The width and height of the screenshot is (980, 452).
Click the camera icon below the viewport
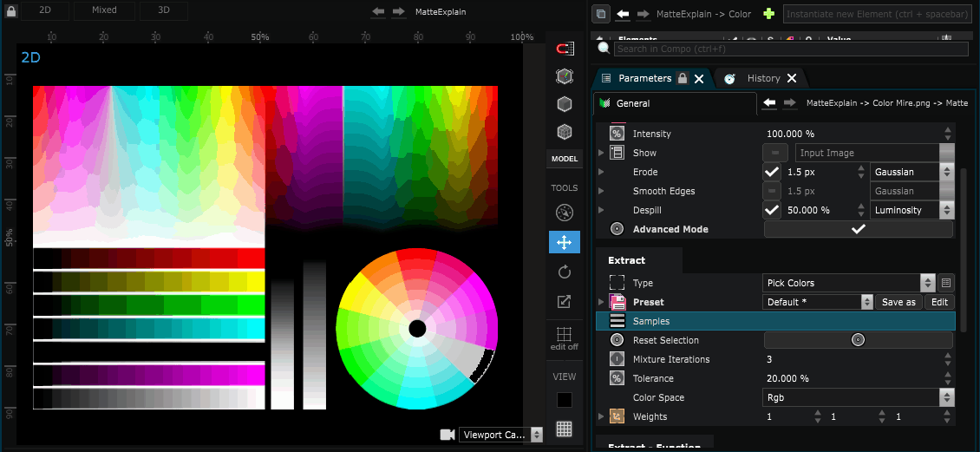[447, 435]
